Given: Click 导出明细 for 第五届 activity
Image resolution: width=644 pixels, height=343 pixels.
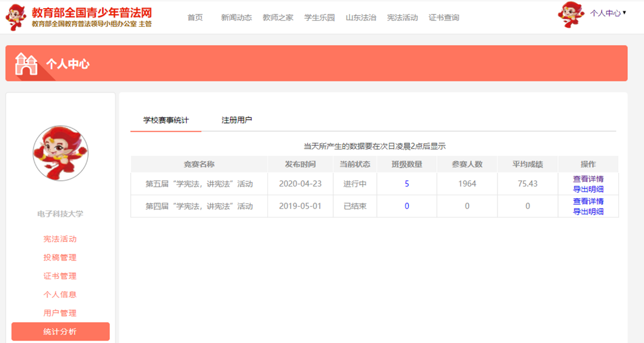Looking at the screenshot, I should [x=588, y=189].
